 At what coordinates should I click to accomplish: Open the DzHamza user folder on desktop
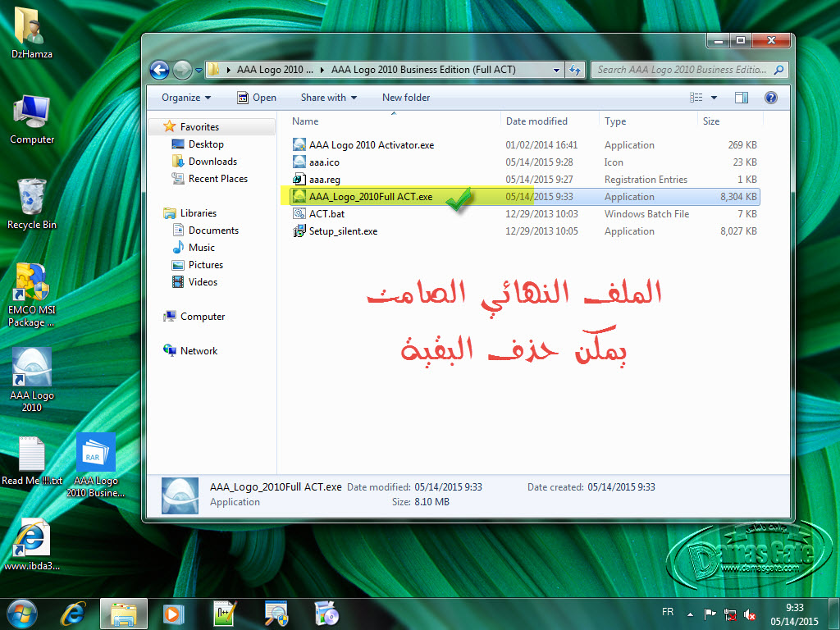click(x=32, y=33)
